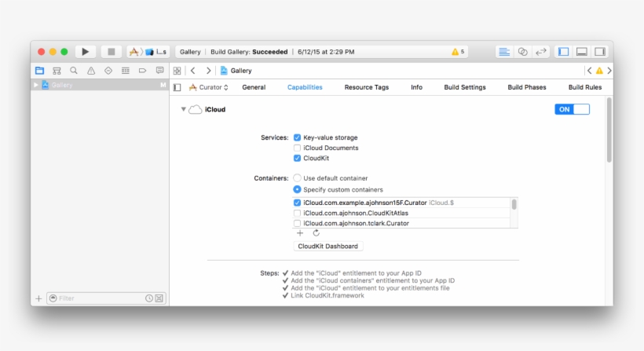Open the Symbol navigator
The width and height of the screenshot is (644, 351).
tap(57, 71)
